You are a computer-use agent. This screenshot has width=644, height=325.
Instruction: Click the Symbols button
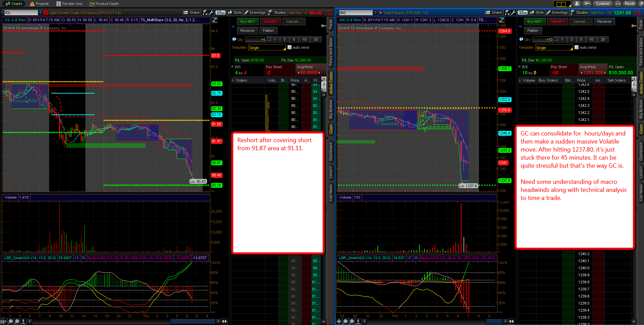[x=602, y=4]
